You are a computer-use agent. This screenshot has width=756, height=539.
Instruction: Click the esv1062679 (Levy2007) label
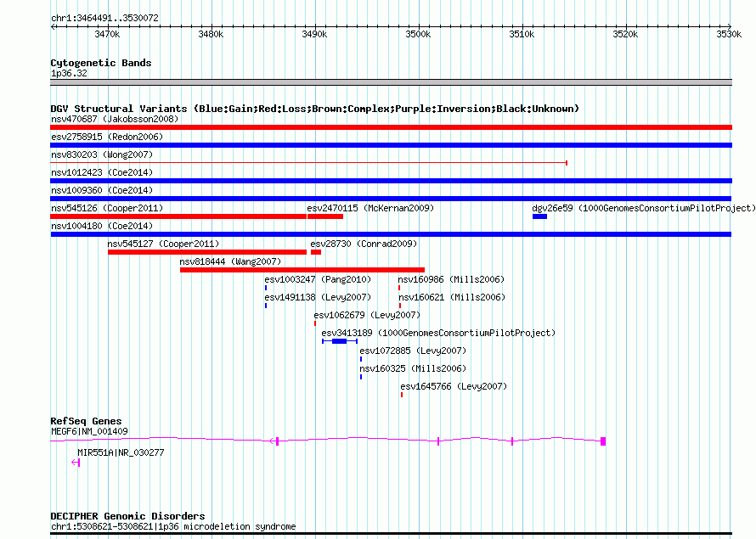(367, 315)
